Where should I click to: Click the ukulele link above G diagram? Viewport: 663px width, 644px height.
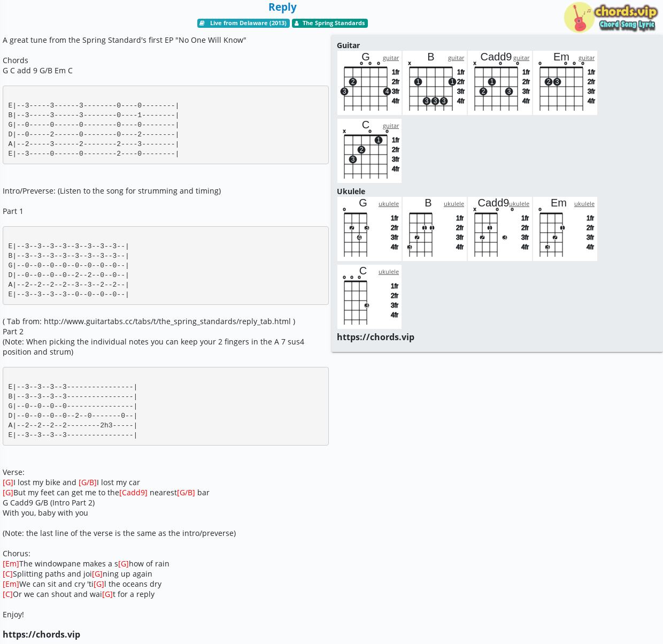point(389,204)
